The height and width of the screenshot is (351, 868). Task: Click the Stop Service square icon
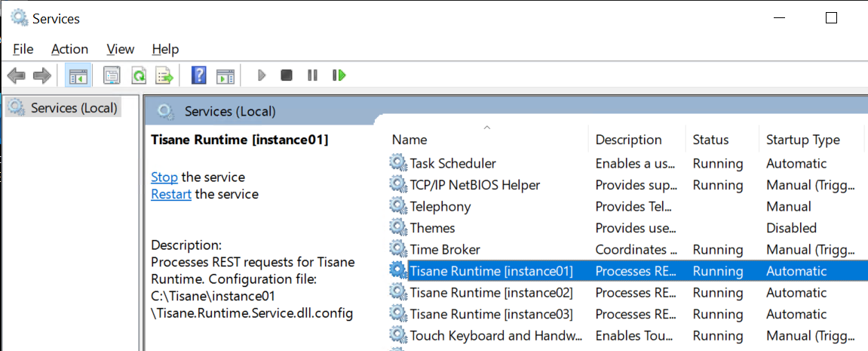coord(287,75)
